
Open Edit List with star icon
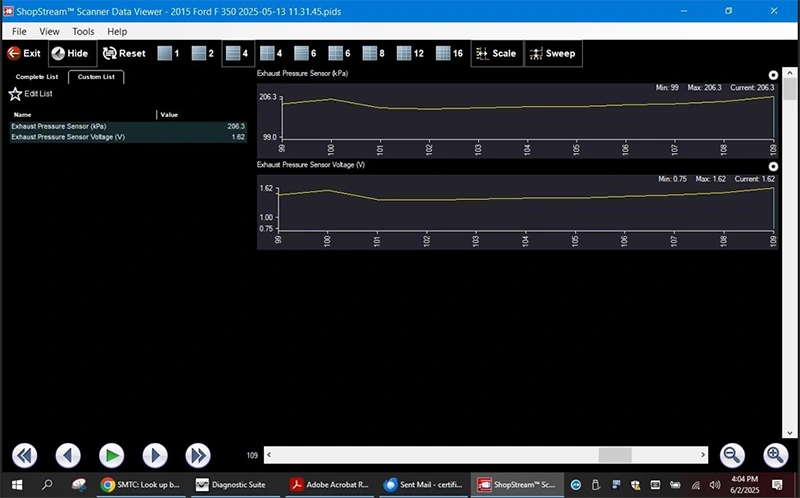pyautogui.click(x=31, y=94)
